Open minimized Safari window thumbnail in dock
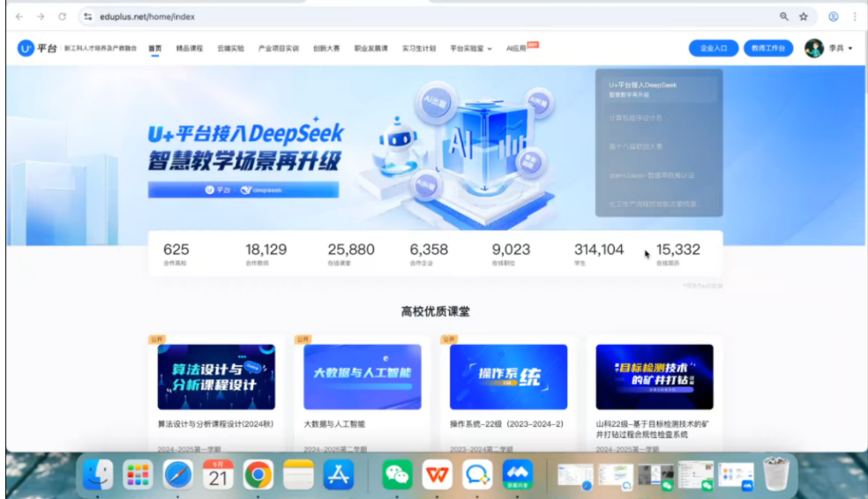Screen dimensions: 868x499 pyautogui.click(x=575, y=477)
